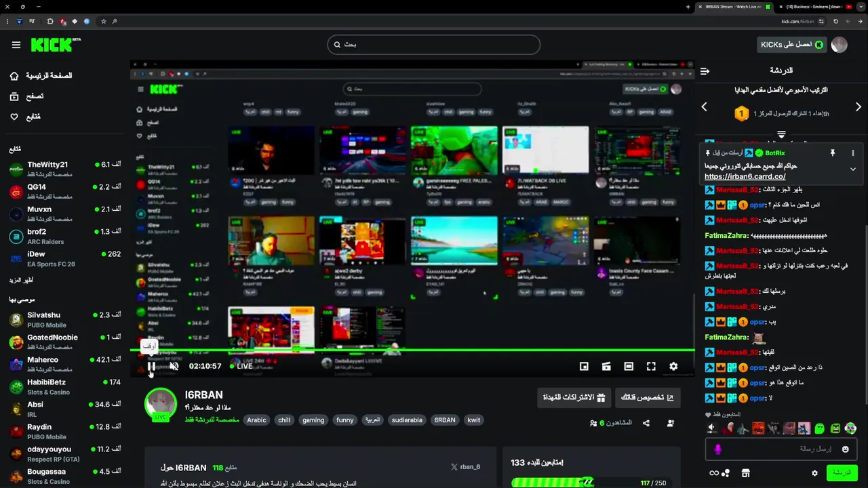Expand leaderboard with down-arrow handle
The height and width of the screenshot is (488, 868).
(781, 134)
